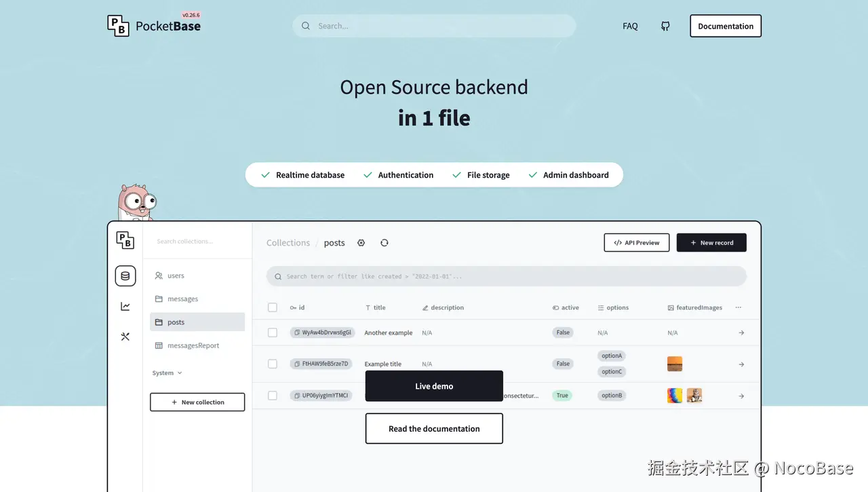Screen dimensions: 868x492
Task: Open the Settings tools sidebar icon
Action: point(125,337)
